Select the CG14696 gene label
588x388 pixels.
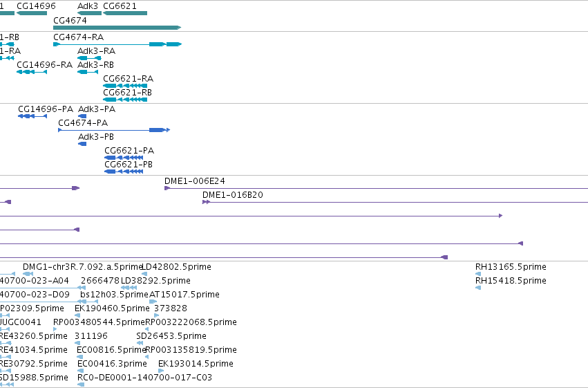(x=36, y=6)
